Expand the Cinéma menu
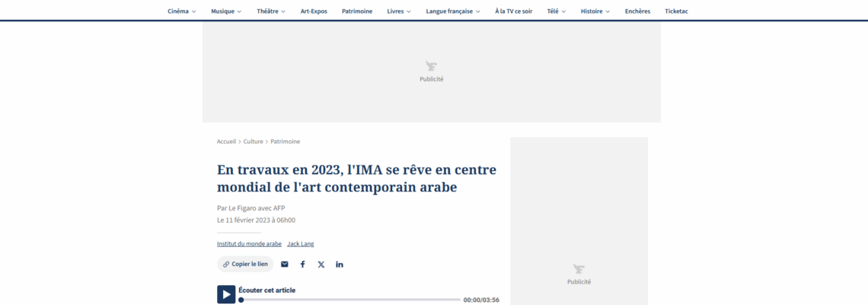The height and width of the screenshot is (305, 868). [181, 11]
